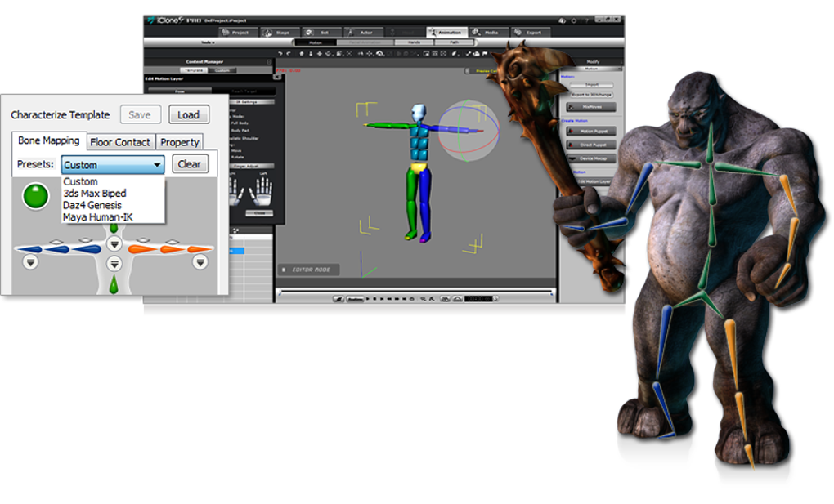Open the Floor Contact tab
The image size is (834, 504).
pyautogui.click(x=120, y=142)
